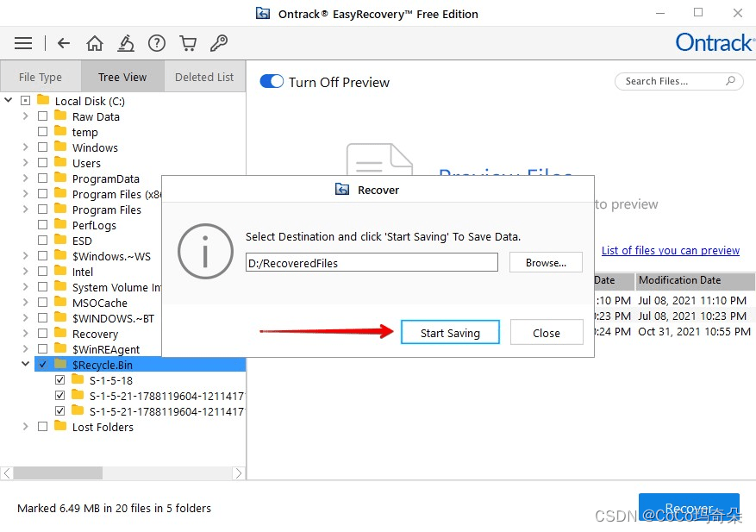Switch to the Deleted List tab
The image size is (756, 532).
tap(204, 77)
